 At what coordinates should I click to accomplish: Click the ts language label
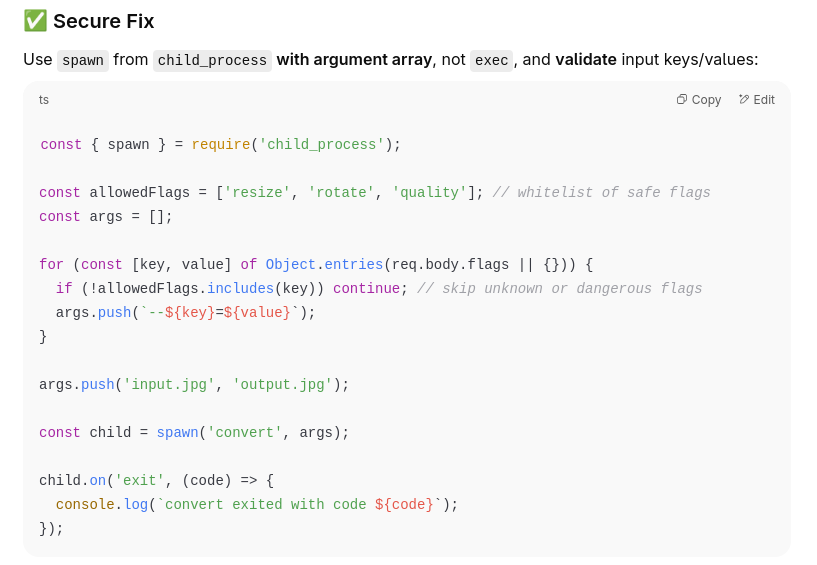(44, 100)
